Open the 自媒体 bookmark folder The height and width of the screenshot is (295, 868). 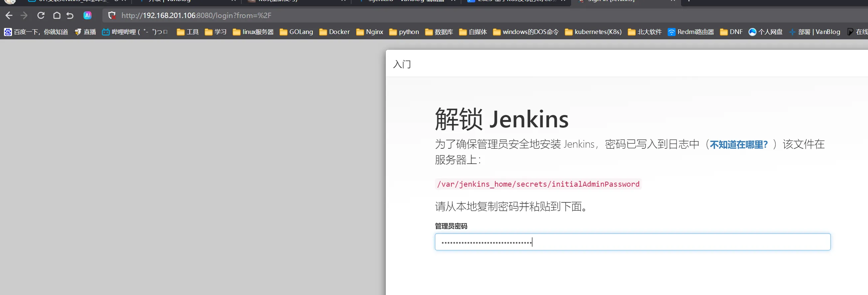pos(473,32)
